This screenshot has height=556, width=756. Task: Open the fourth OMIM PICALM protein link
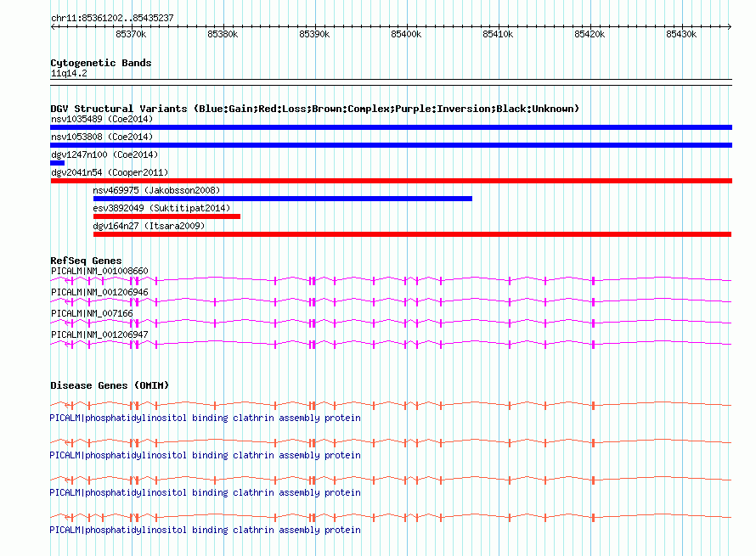click(205, 530)
